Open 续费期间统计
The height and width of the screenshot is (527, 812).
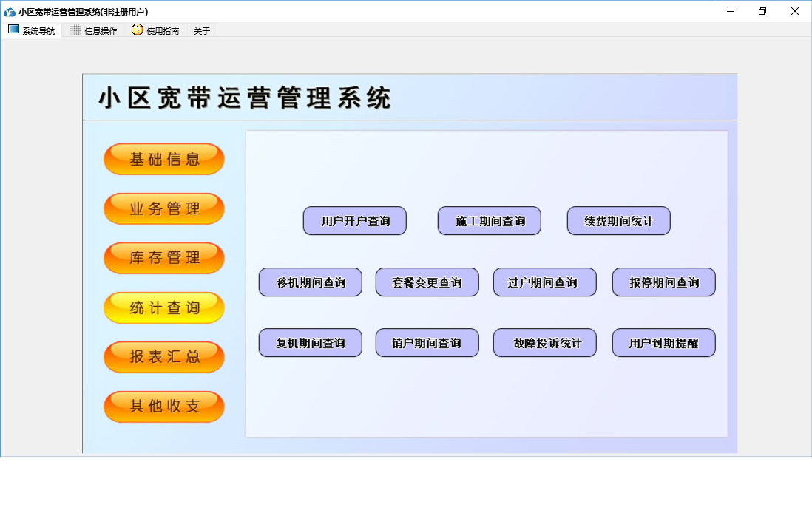tap(619, 221)
